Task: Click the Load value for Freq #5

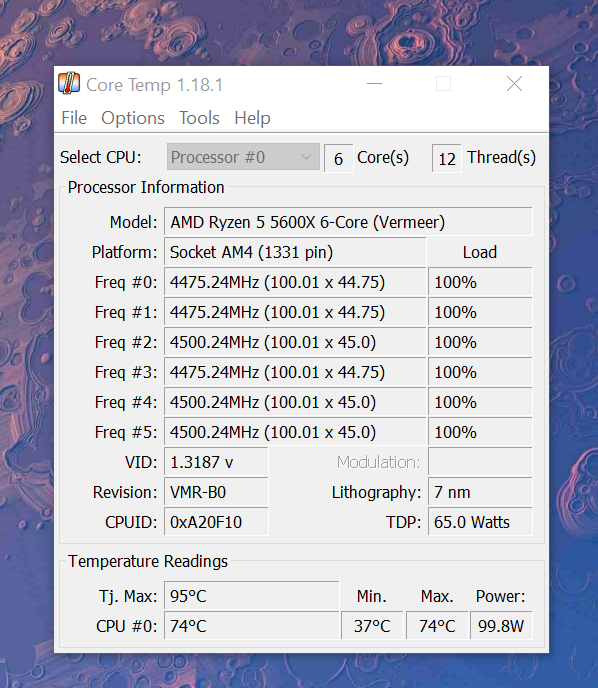Action: (x=480, y=432)
